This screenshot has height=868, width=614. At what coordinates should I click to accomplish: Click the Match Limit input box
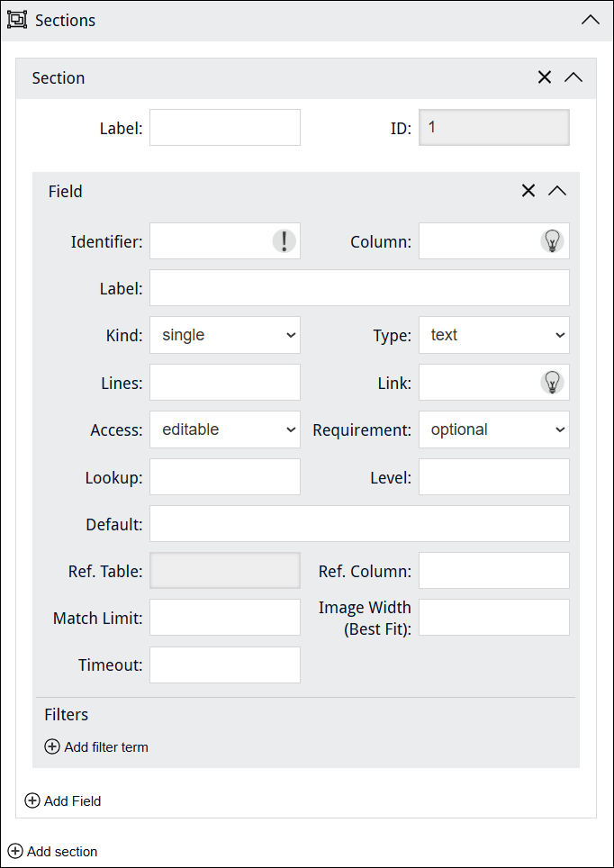pyautogui.click(x=224, y=618)
